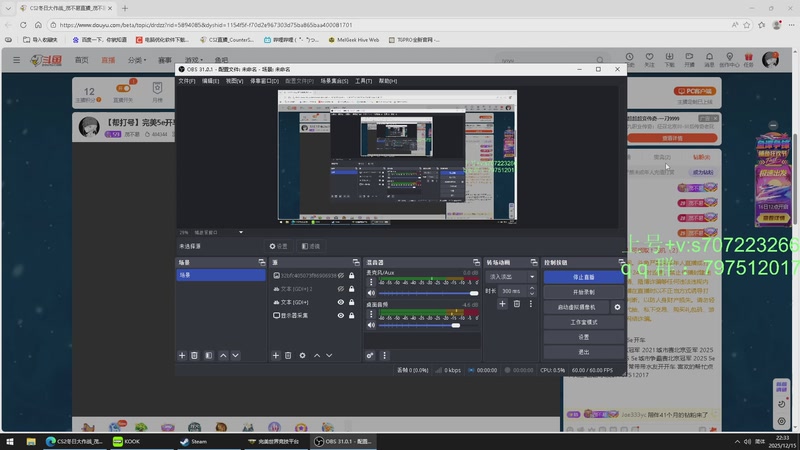800x450 pixels.
Task: Unlock the 文本 (GDI+) 2 source
Action: pos(352,289)
